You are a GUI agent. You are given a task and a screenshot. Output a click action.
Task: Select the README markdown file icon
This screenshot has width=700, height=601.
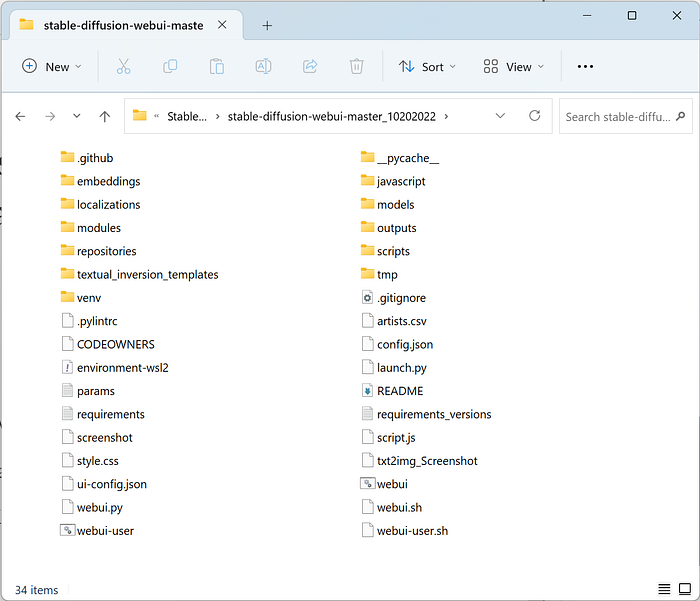tap(367, 391)
